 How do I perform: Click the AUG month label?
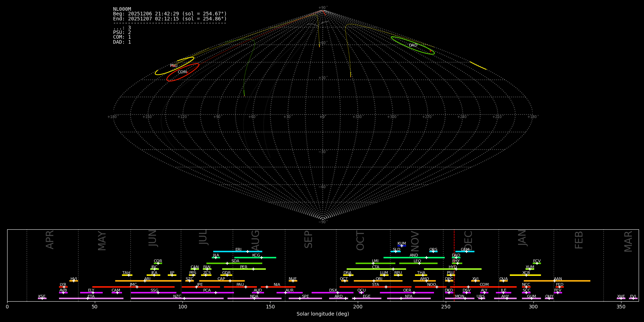(255, 240)
